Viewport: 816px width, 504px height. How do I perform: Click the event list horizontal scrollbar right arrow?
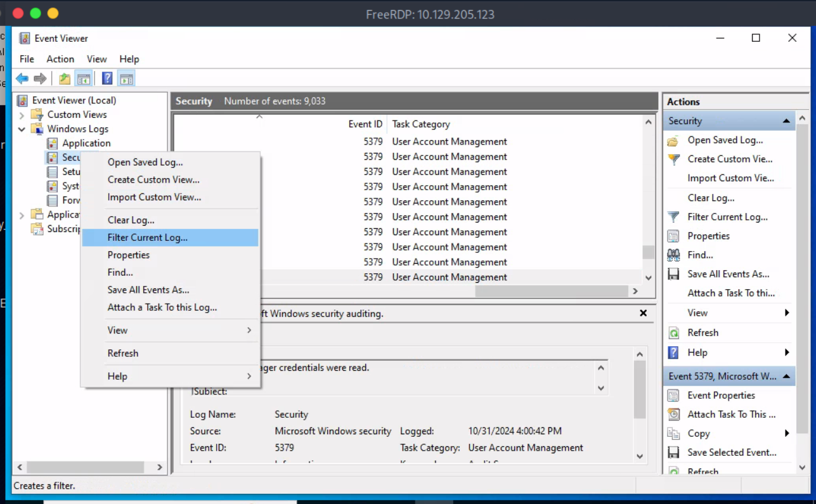pos(635,291)
